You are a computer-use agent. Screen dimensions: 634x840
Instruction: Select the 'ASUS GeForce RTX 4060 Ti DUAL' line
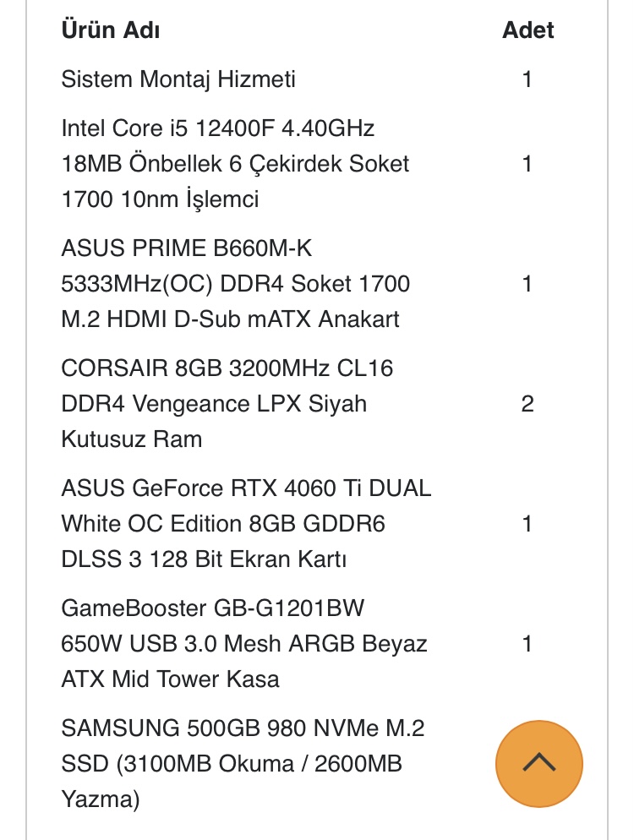(246, 488)
